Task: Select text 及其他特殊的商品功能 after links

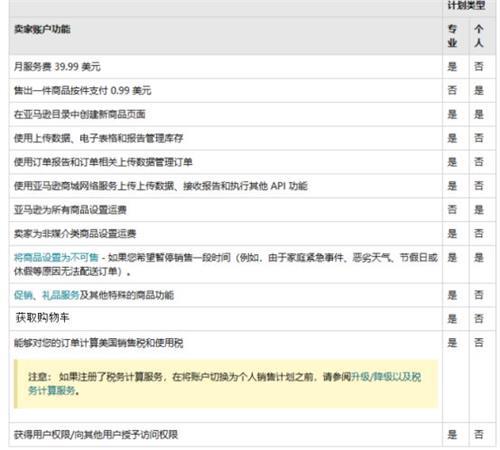Action: [x=126, y=295]
